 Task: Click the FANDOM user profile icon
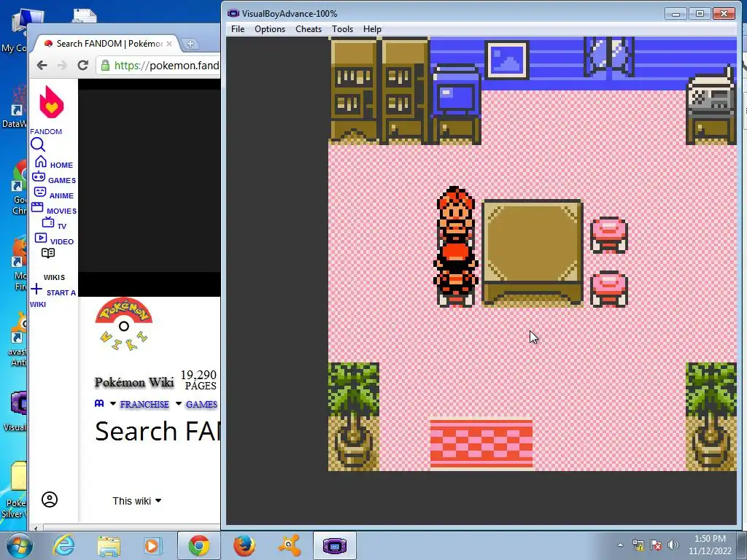pos(50,499)
